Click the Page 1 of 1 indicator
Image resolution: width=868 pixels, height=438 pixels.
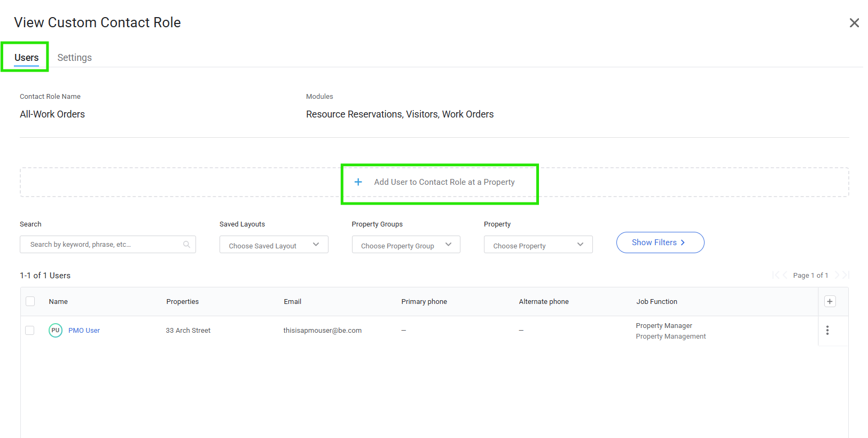810,276
